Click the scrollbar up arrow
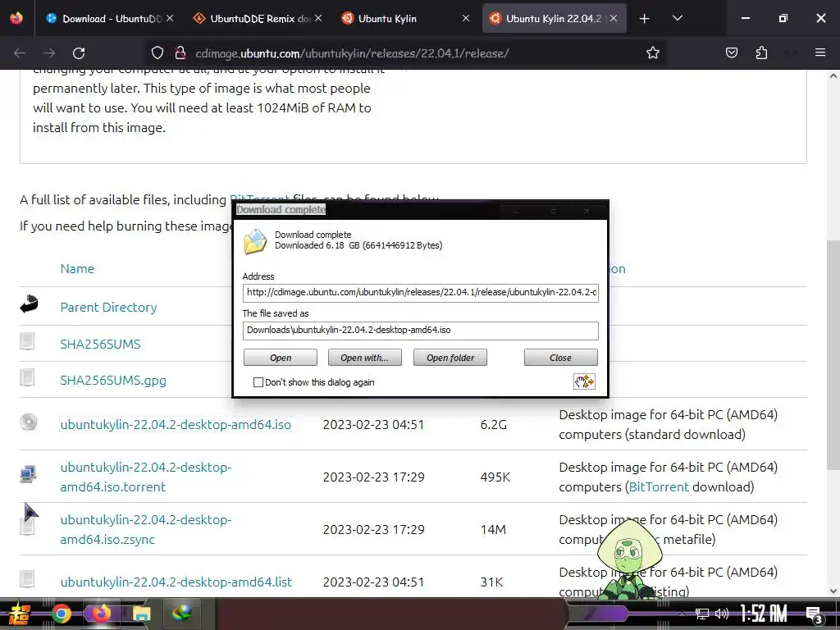 tap(833, 76)
